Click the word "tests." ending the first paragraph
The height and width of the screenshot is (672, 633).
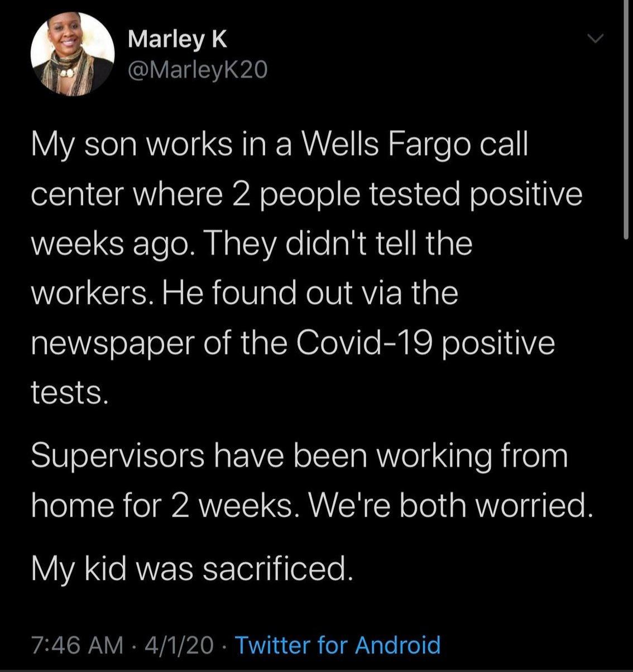pyautogui.click(x=68, y=392)
